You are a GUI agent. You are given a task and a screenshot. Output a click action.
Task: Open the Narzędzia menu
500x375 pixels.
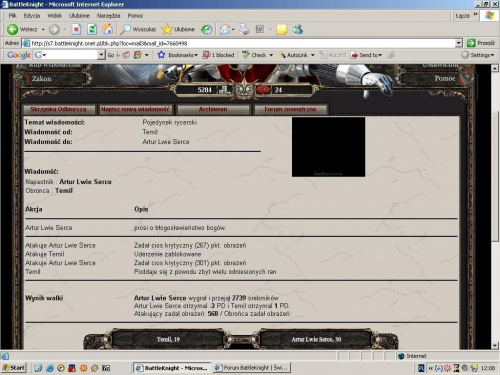(108, 16)
